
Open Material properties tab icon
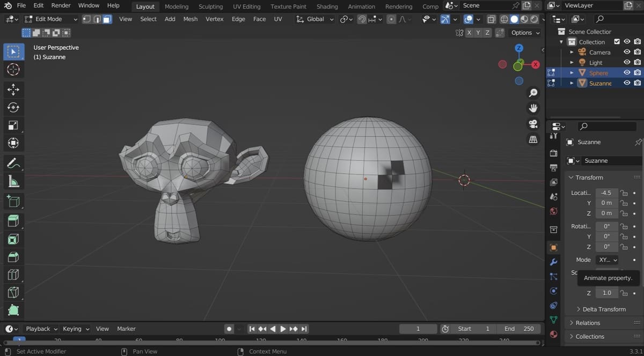click(553, 334)
